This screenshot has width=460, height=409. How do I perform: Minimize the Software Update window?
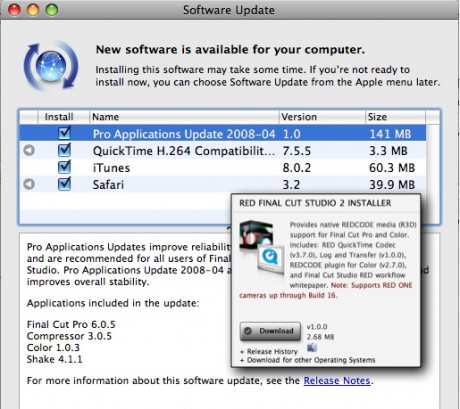pos(33,10)
